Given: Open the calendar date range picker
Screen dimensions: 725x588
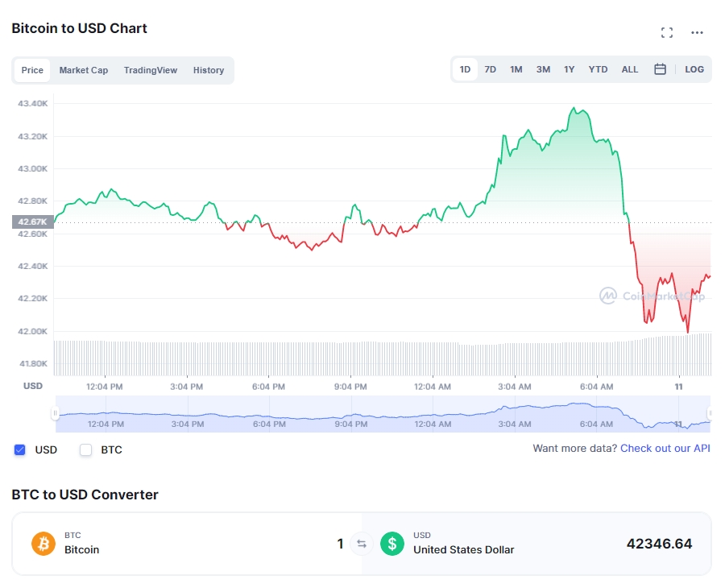Looking at the screenshot, I should point(660,69).
